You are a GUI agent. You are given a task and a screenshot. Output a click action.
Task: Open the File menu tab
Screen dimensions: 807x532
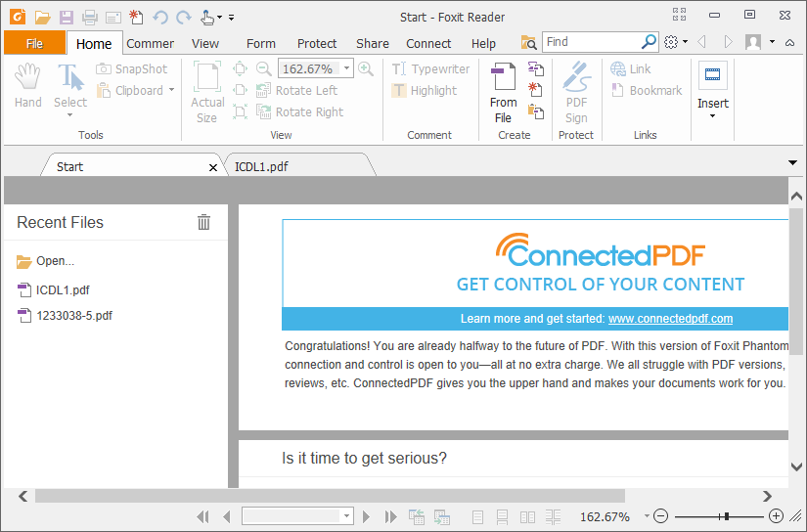tap(34, 43)
